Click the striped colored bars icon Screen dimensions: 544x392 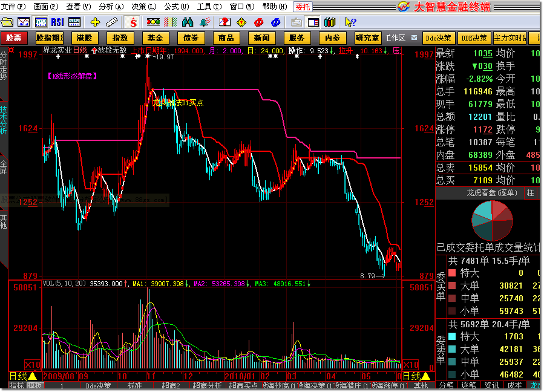171,22
